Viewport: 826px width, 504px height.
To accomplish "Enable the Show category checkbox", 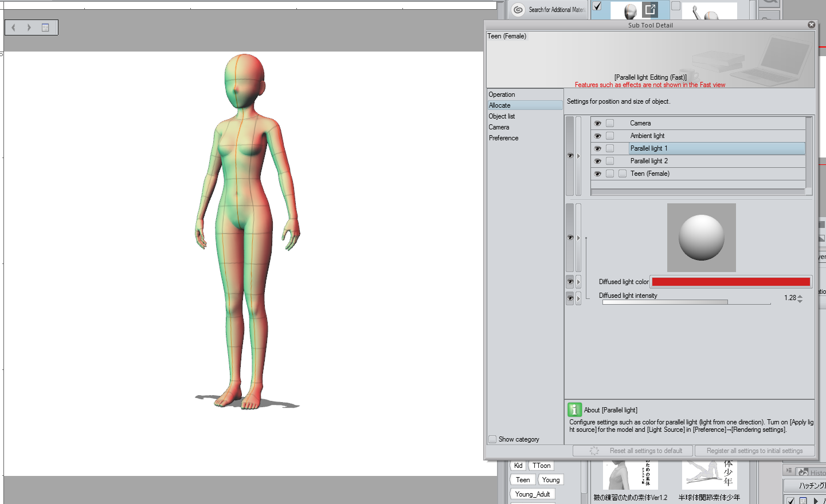I will [x=492, y=439].
